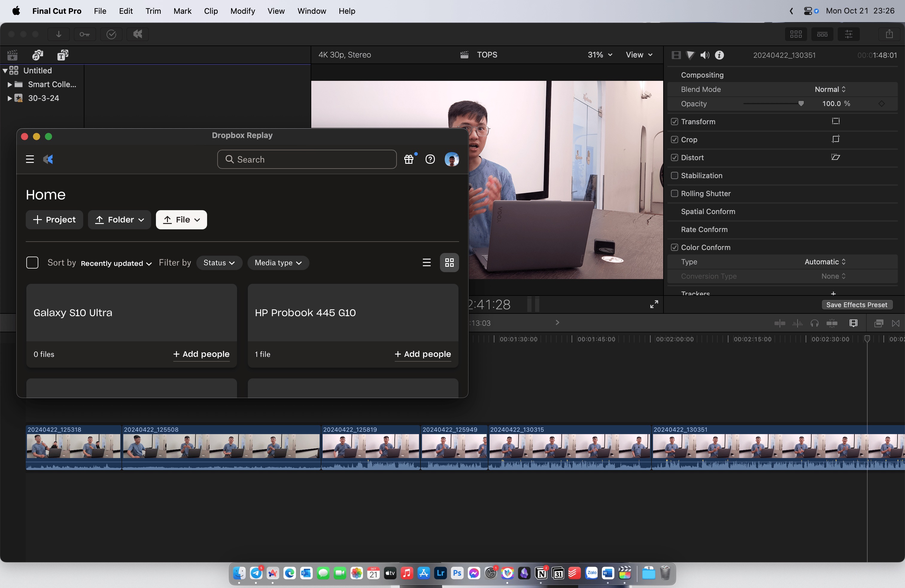Disable the Color Conform checkbox

675,247
